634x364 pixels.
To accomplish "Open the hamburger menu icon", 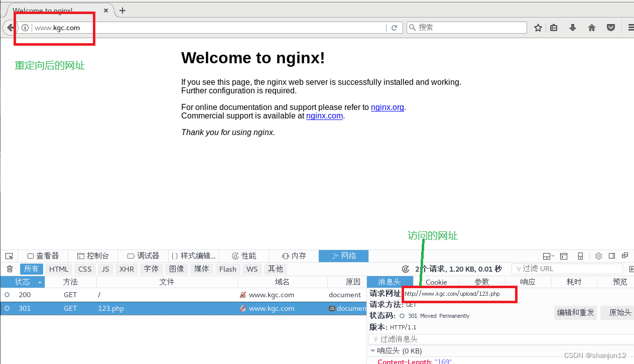I will [x=630, y=28].
